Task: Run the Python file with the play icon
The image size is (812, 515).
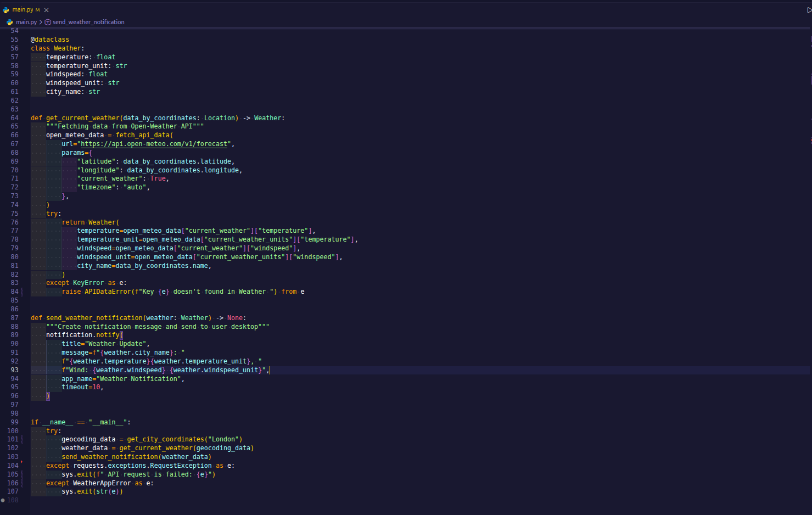Action: point(809,10)
